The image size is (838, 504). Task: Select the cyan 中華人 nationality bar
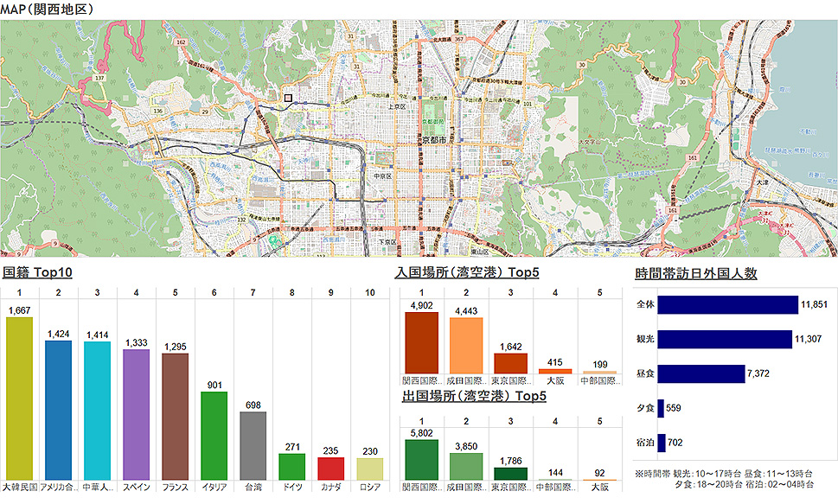point(97,411)
